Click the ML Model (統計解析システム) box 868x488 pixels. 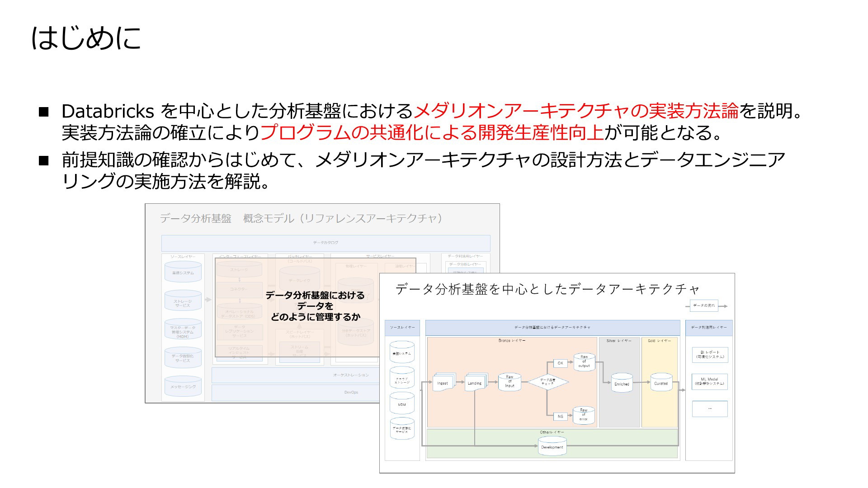pyautogui.click(x=710, y=381)
